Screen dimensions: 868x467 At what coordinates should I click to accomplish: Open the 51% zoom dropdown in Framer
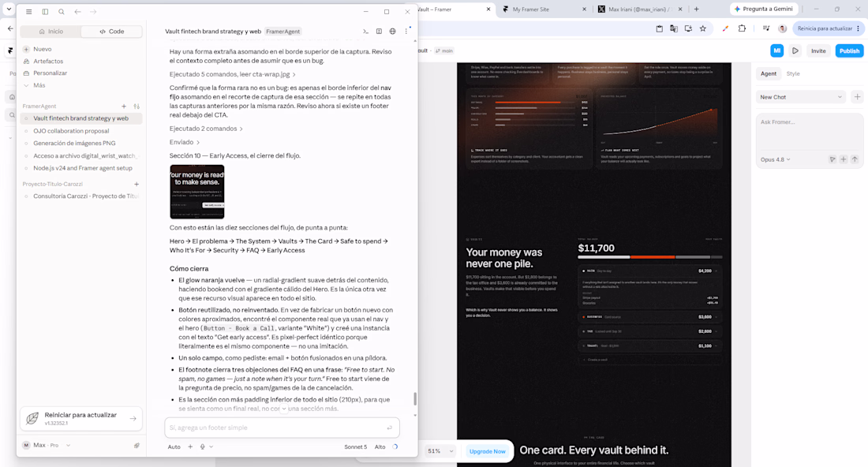440,451
